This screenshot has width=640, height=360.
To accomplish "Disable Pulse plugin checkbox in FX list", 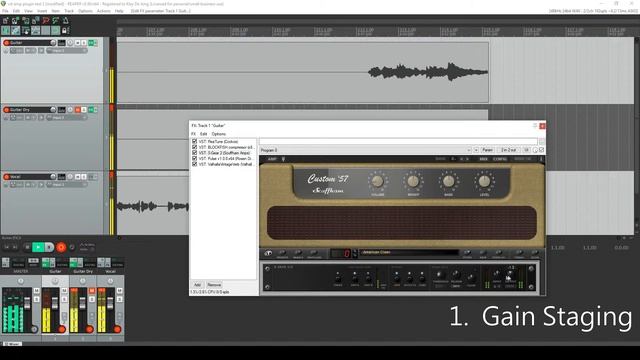I will point(194,158).
